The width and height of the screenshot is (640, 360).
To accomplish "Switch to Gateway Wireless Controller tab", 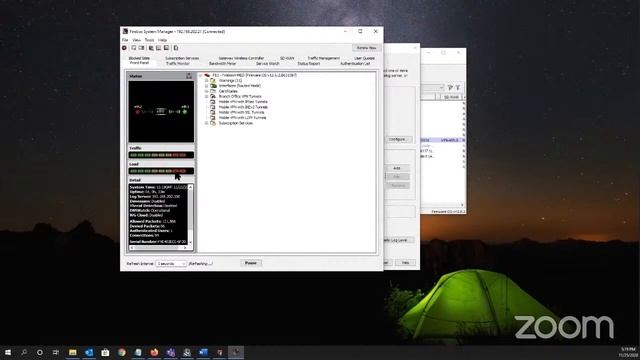I will (x=241, y=58).
